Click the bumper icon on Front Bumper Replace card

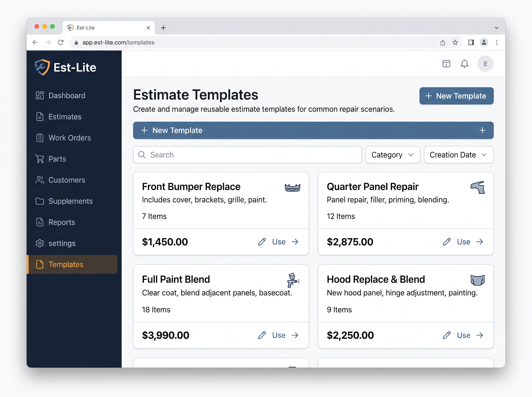point(292,187)
